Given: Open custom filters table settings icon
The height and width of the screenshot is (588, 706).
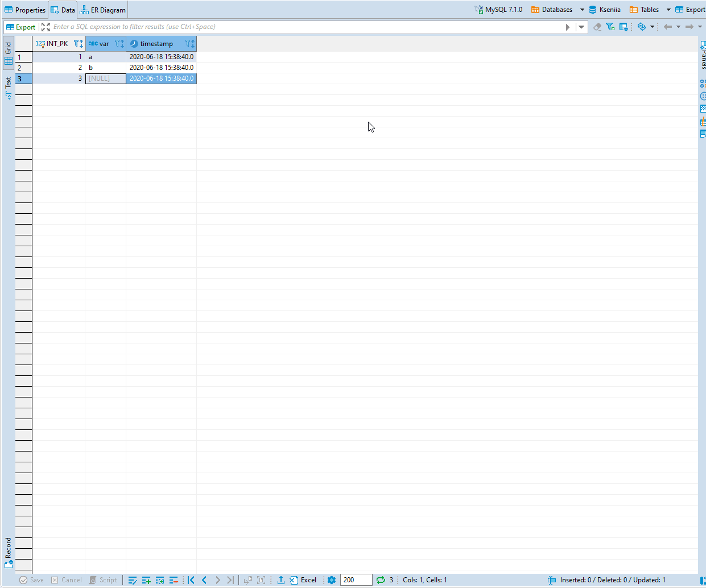Looking at the screenshot, I should pos(624,27).
